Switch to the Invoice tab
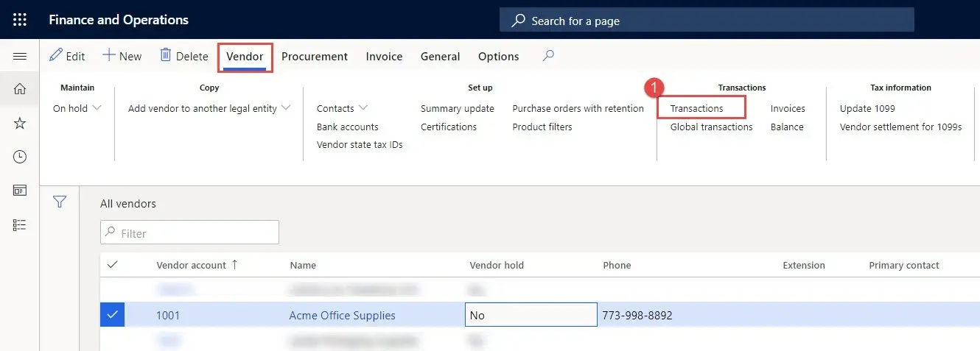The height and width of the screenshot is (351, 980). click(x=384, y=57)
